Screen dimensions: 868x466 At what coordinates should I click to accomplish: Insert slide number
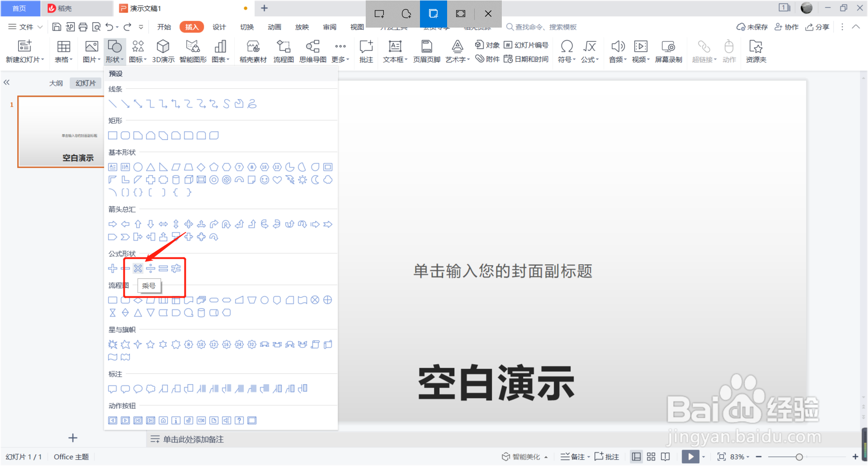pyautogui.click(x=526, y=45)
